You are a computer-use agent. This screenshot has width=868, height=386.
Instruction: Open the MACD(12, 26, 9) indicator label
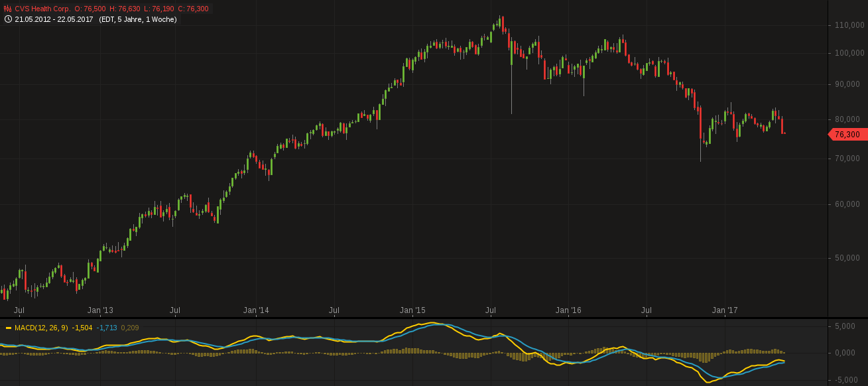coord(42,328)
